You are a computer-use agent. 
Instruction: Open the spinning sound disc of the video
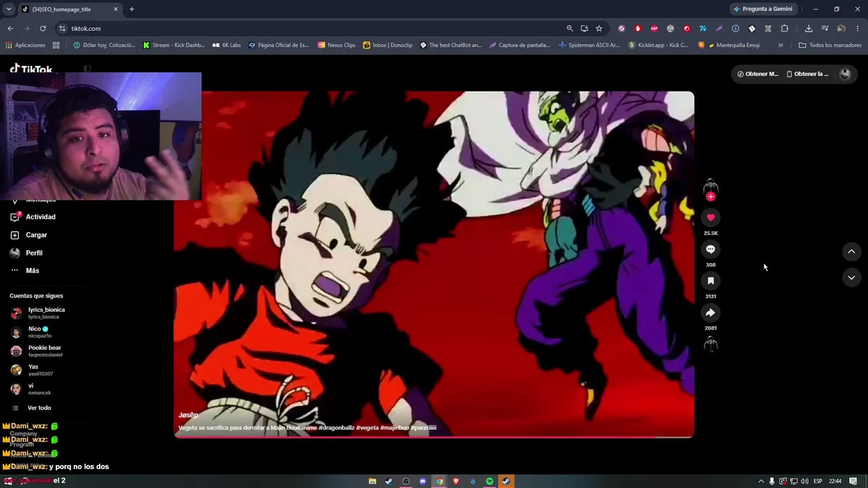[711, 344]
